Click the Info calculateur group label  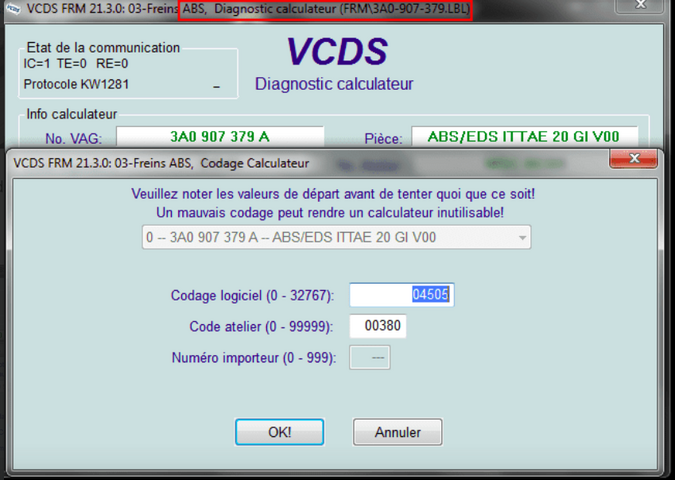[x=71, y=114]
